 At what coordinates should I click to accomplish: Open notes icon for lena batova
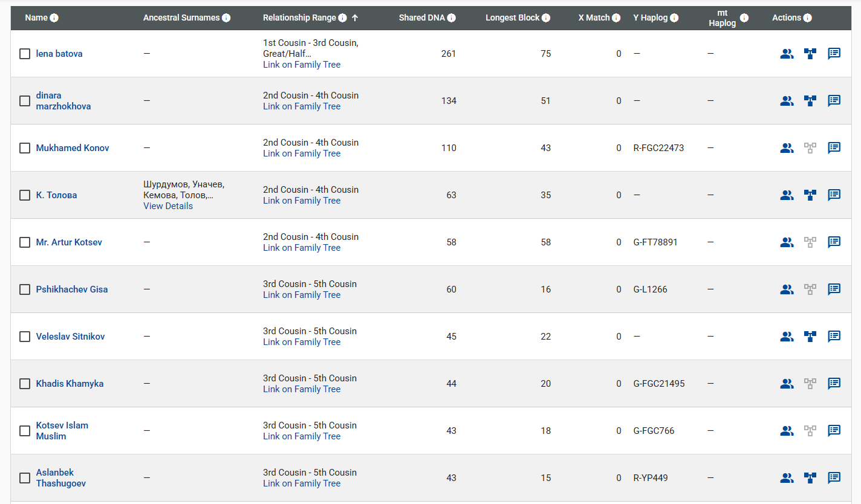(x=834, y=54)
